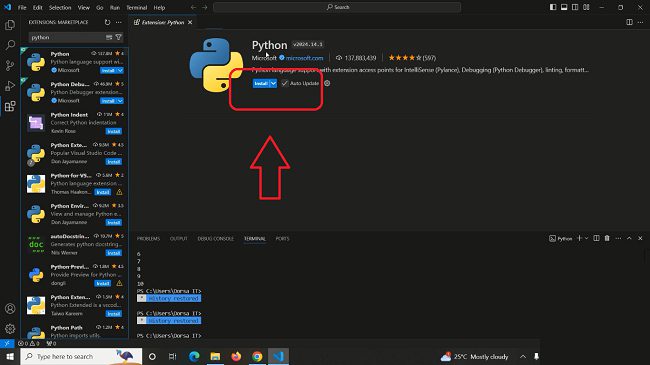Split the terminal

[596, 238]
